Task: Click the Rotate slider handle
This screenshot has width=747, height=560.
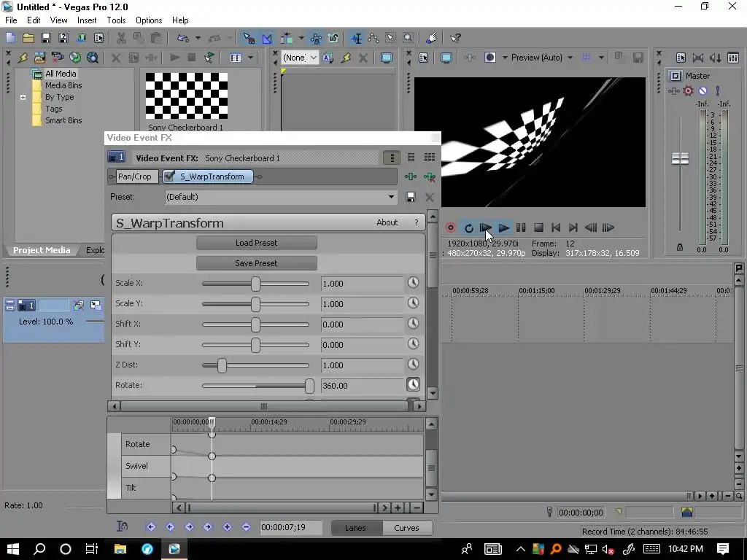Action: coord(309,386)
